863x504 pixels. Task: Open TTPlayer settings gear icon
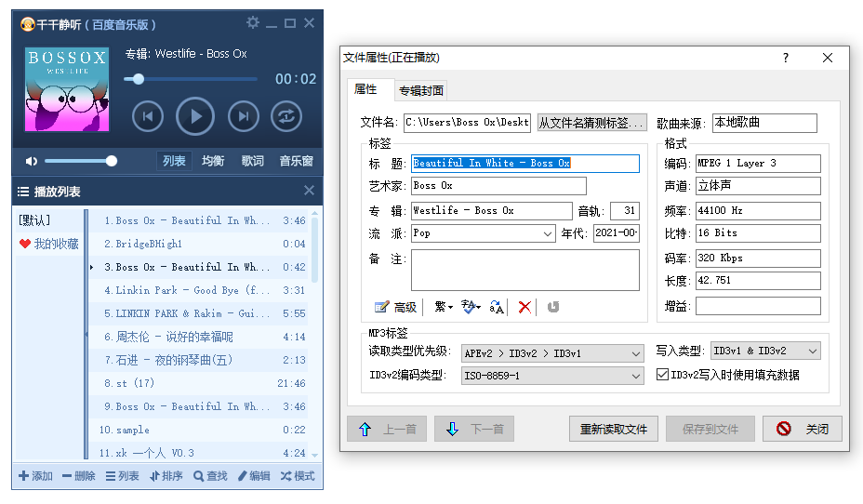click(253, 22)
